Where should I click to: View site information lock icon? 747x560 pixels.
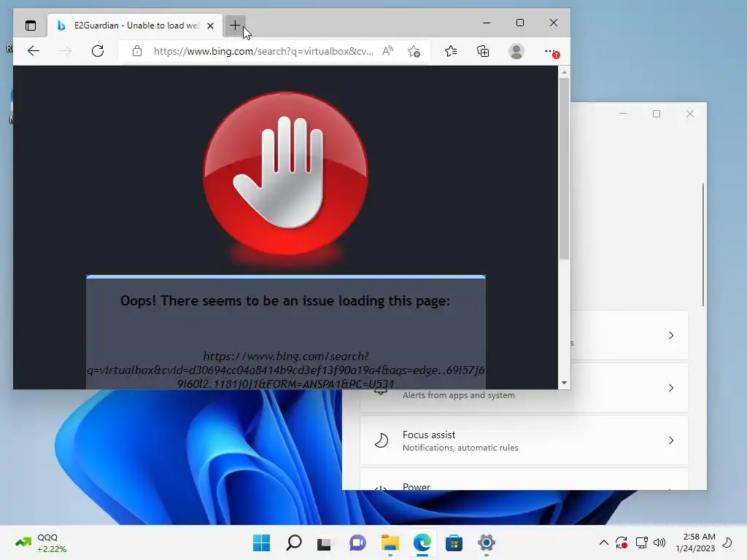pyautogui.click(x=137, y=51)
